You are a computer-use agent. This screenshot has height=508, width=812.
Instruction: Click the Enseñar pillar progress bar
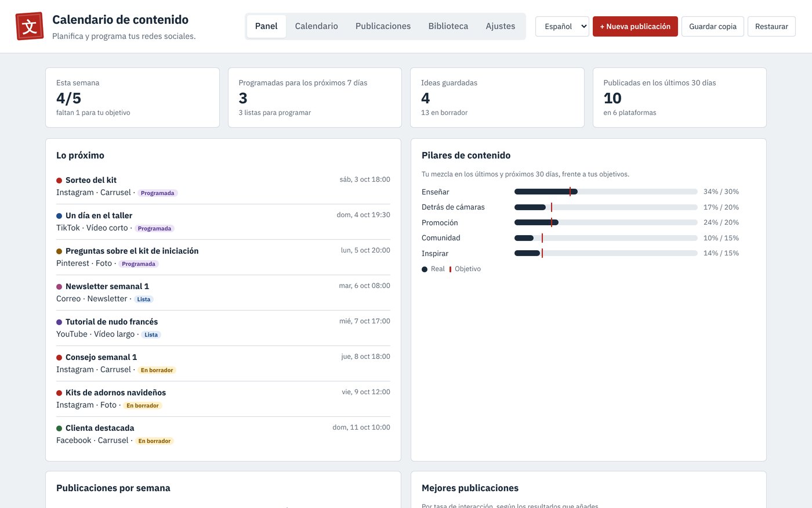606,192
